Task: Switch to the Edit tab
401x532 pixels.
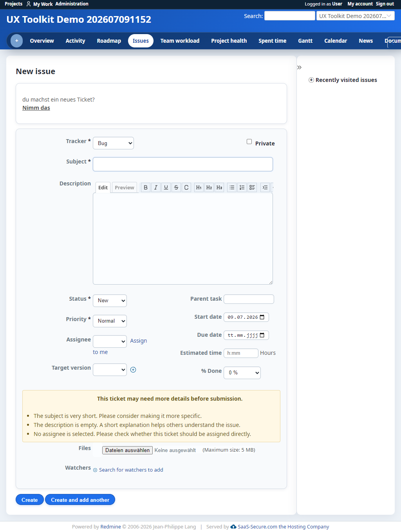Action: coord(103,187)
